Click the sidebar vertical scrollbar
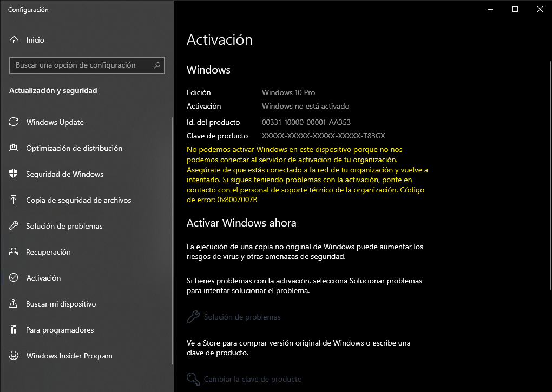 click(x=172, y=241)
